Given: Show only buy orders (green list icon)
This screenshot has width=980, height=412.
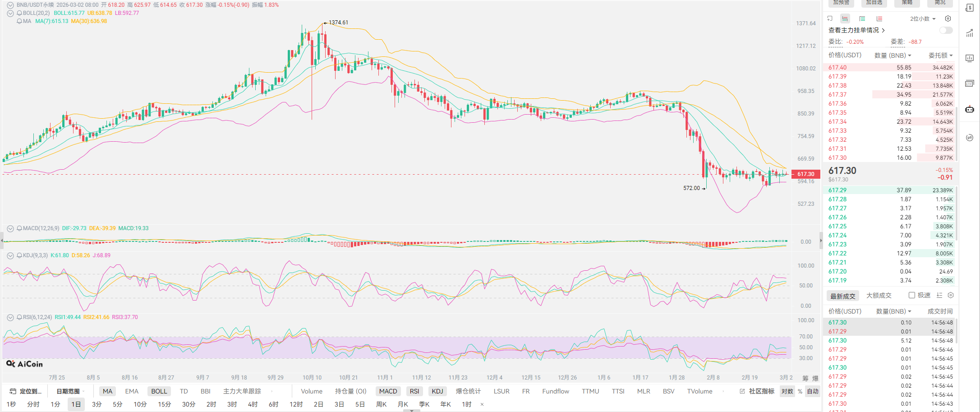Looking at the screenshot, I should point(862,19).
